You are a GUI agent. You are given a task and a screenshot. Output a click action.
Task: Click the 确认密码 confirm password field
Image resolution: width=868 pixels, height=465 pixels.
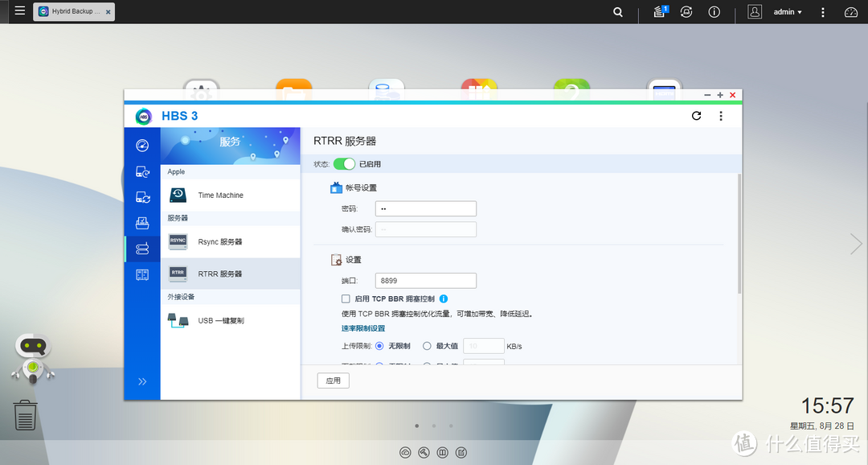(x=426, y=229)
